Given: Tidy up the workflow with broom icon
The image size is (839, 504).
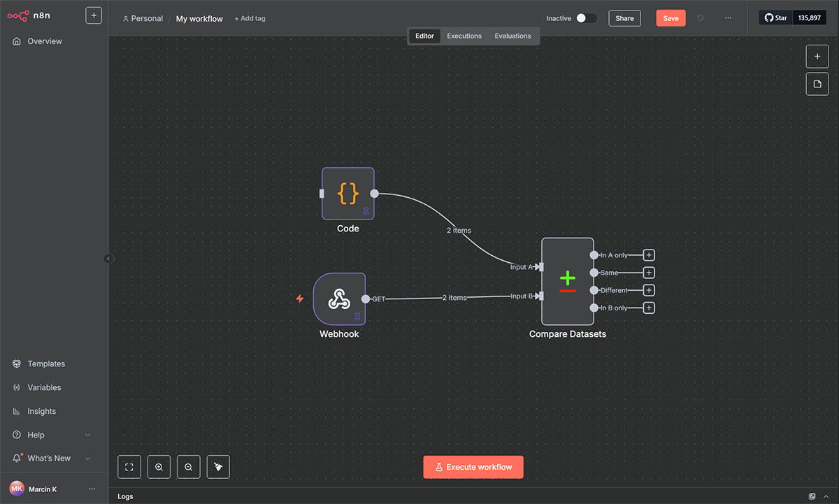Looking at the screenshot, I should (x=218, y=467).
